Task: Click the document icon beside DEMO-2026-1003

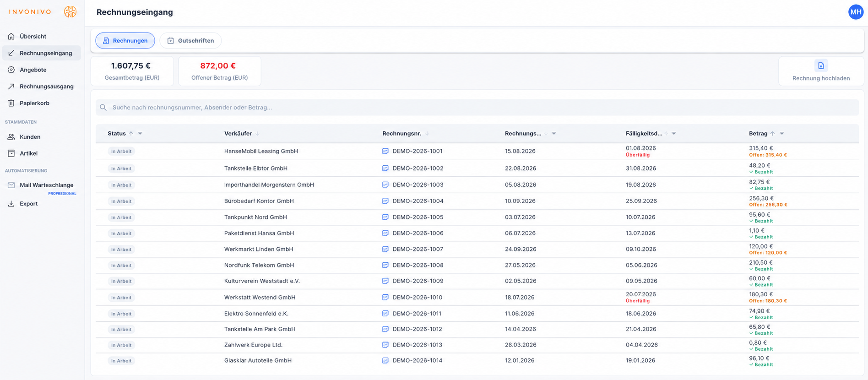Action: coord(385,185)
